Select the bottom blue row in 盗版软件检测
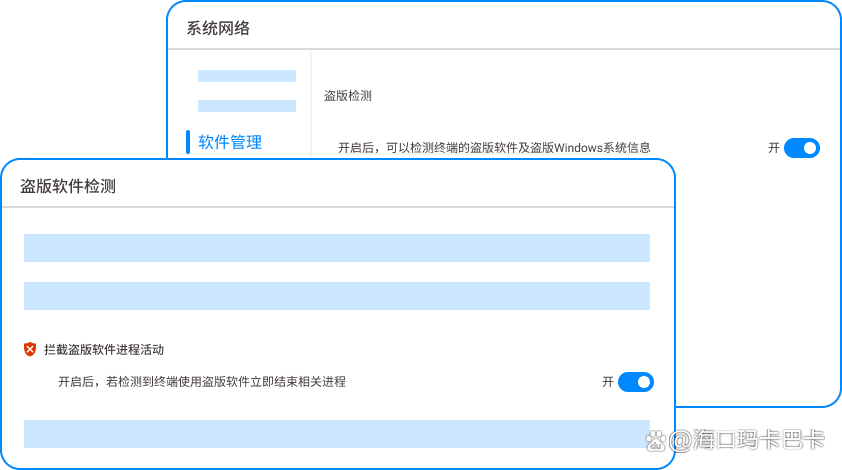The height and width of the screenshot is (470, 842). tap(336, 433)
